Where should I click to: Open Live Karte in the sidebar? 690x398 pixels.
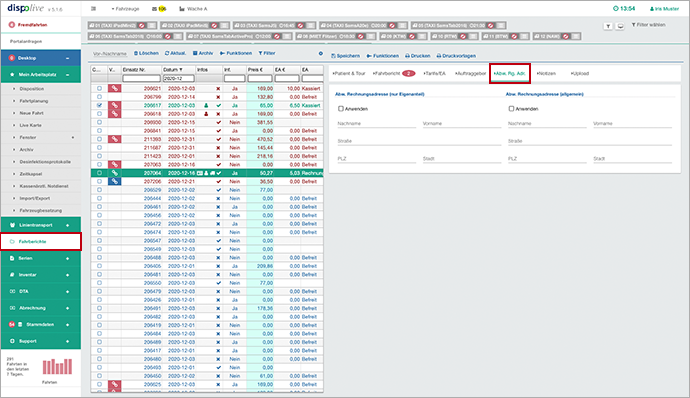point(30,125)
